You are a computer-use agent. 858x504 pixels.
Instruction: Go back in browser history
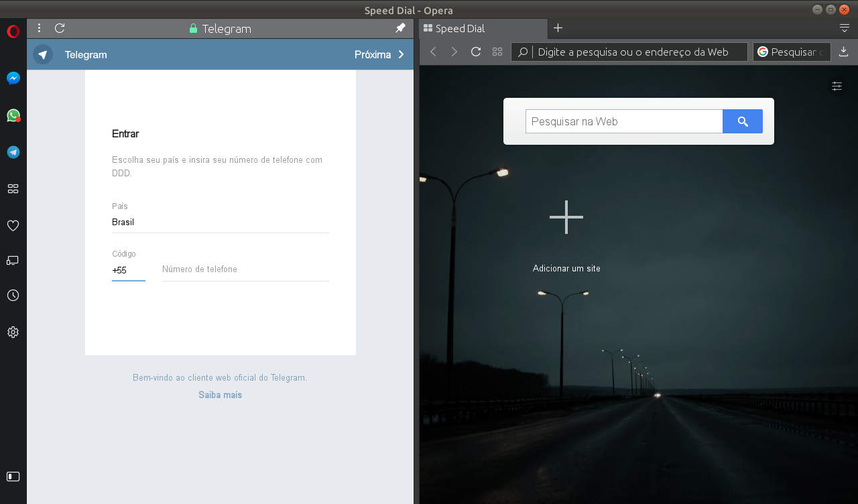[x=433, y=52]
